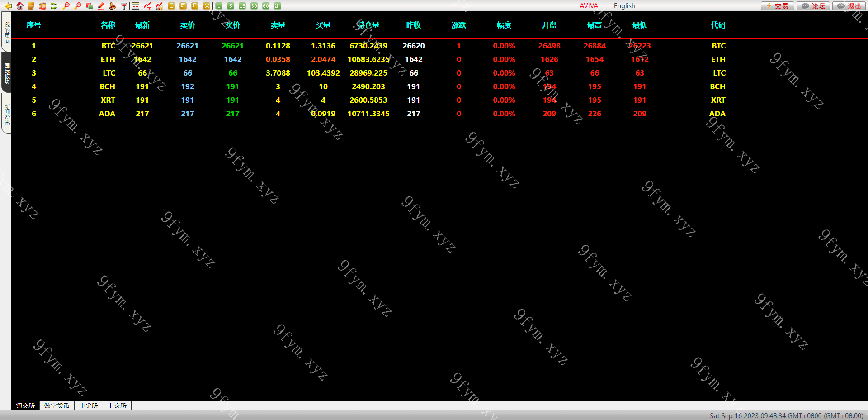The height and width of the screenshot is (420, 868).
Task: Click the date and time in status bar
Action: point(787,415)
